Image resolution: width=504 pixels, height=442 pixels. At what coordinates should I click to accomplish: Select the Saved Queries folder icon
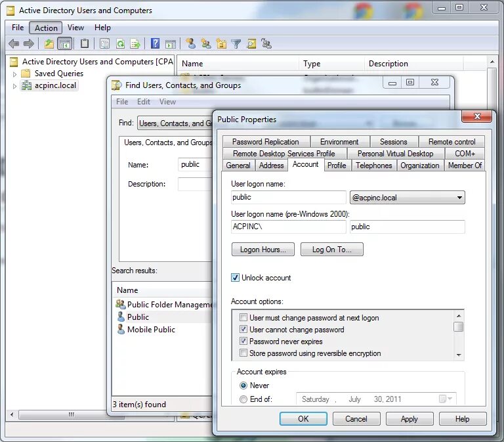(26, 74)
